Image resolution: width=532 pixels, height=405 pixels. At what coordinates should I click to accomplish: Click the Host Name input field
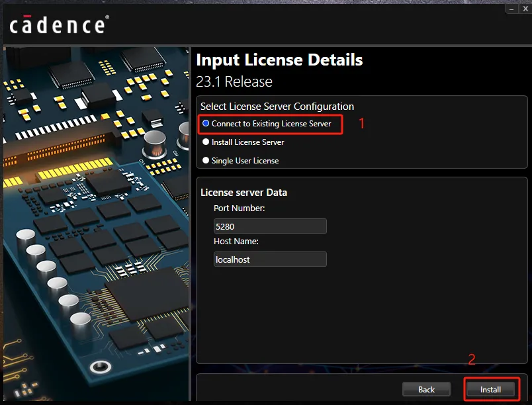coord(270,259)
